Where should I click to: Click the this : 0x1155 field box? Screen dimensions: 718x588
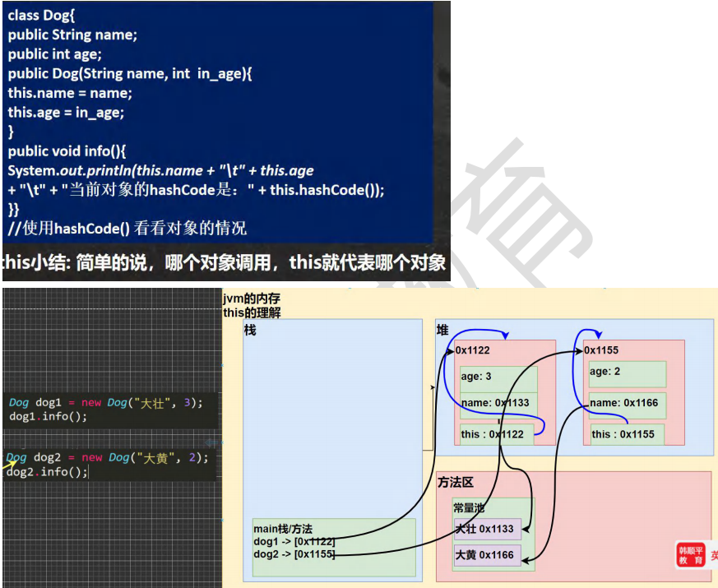[623, 434]
